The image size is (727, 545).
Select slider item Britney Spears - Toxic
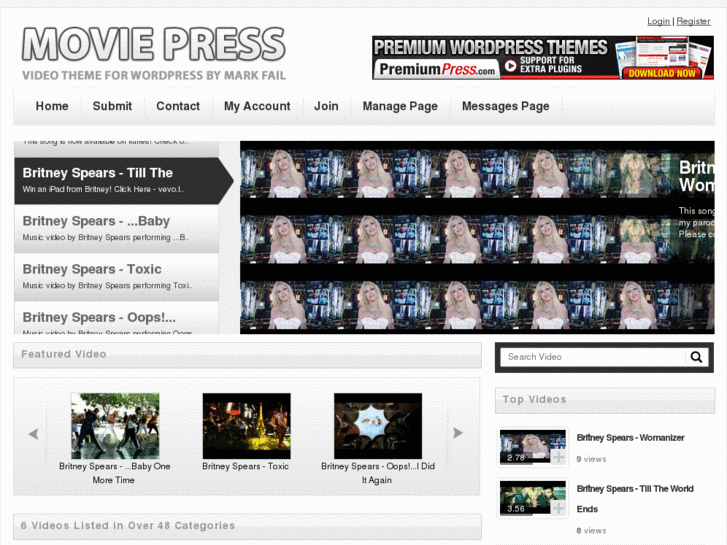[x=117, y=277]
